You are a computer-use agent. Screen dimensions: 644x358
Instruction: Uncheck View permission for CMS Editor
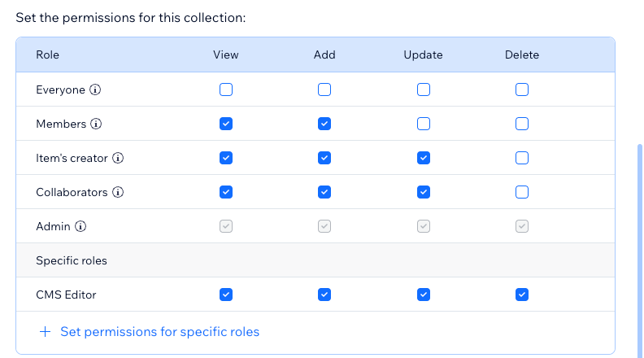(226, 295)
